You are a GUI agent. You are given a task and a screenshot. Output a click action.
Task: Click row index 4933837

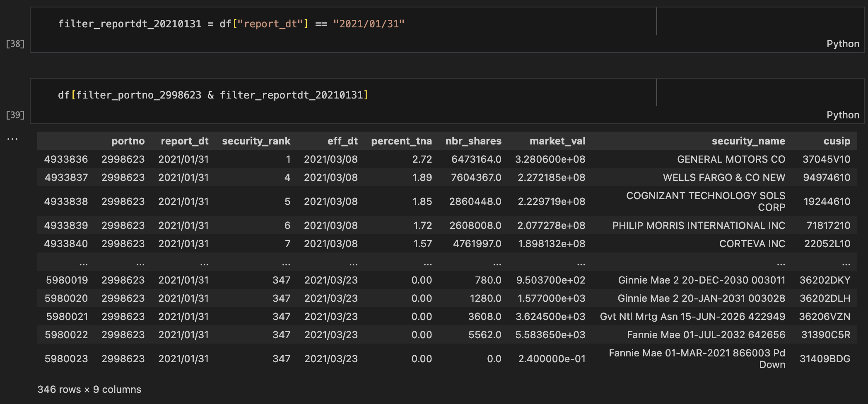66,178
